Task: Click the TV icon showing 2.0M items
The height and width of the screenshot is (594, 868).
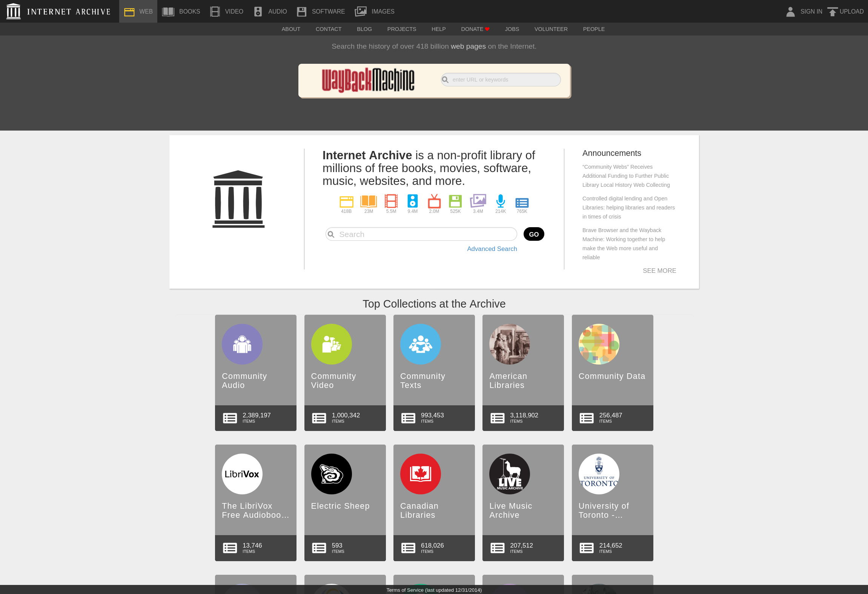Action: pos(434,202)
